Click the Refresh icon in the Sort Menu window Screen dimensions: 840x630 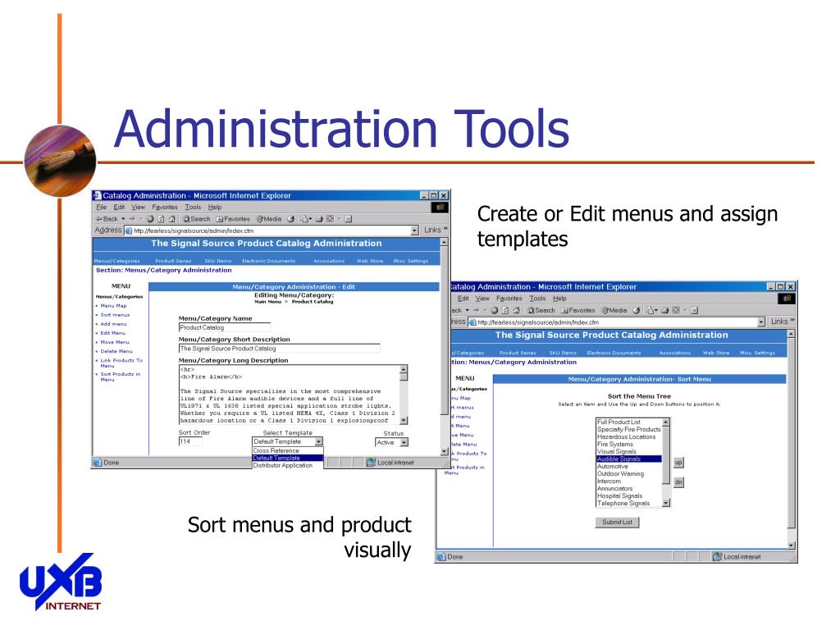click(x=505, y=310)
